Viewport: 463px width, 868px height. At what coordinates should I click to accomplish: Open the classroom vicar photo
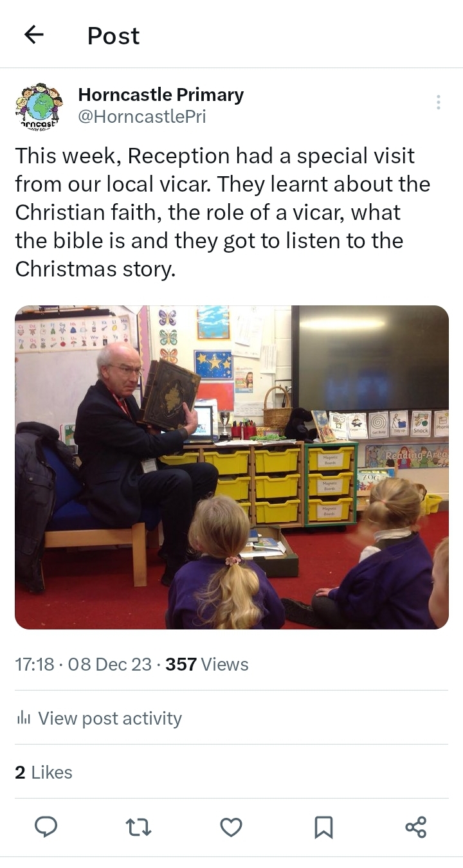click(x=232, y=467)
